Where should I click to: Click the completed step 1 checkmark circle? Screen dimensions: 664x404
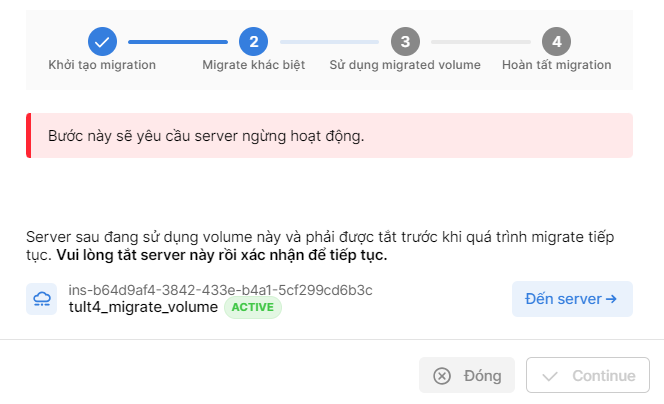(102, 41)
